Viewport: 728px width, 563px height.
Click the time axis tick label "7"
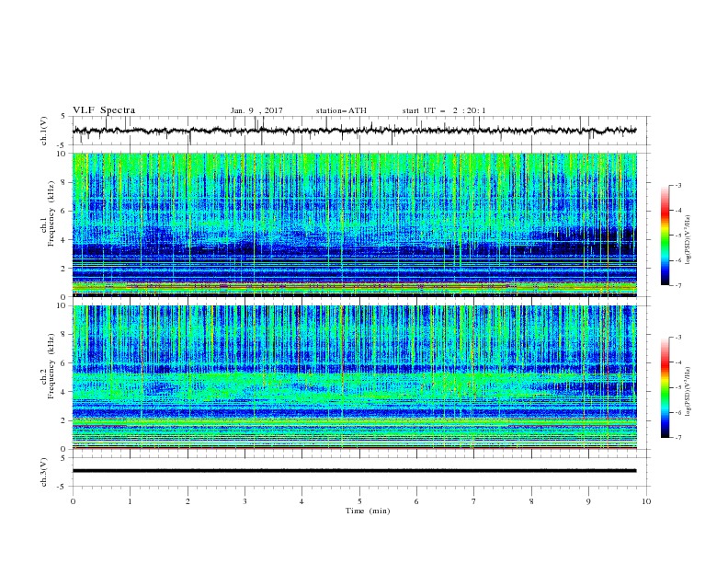click(x=474, y=501)
